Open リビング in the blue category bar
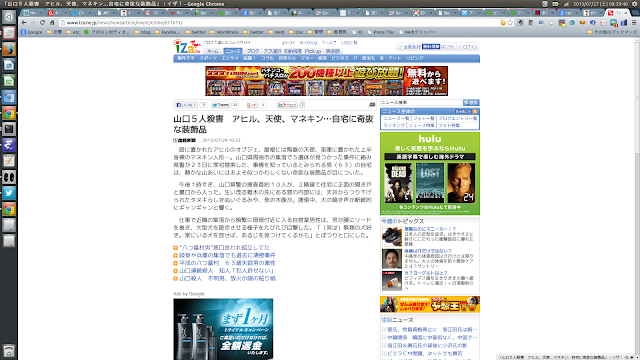Image resolution: width=640 pixels, height=360 pixels. coord(415,58)
